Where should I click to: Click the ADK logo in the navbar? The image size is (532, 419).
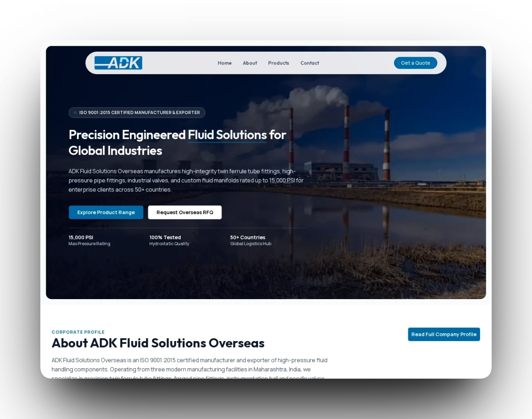(118, 63)
